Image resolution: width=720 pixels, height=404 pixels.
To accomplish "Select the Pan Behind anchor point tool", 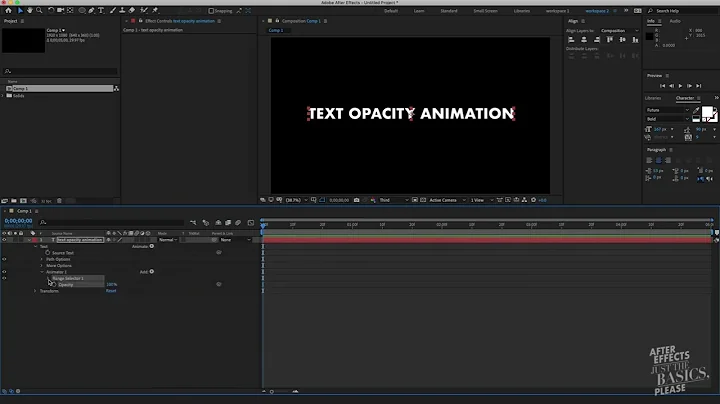I will [x=70, y=10].
